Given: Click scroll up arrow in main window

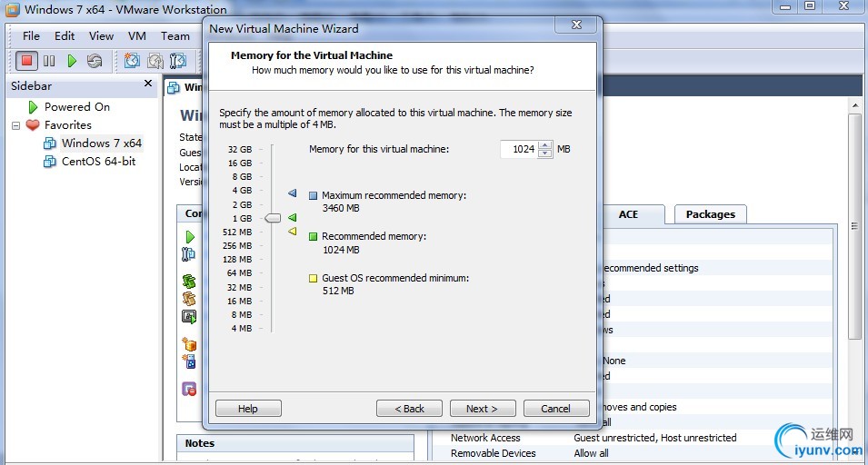Looking at the screenshot, I should point(855,105).
